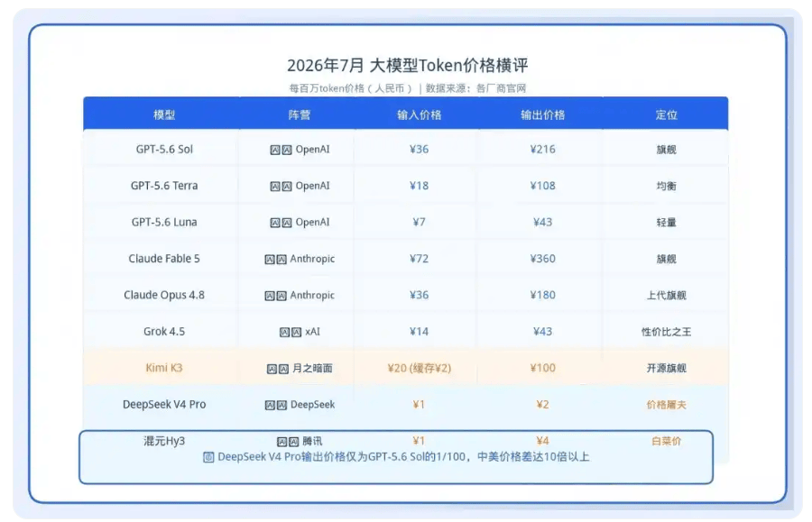Select the "¥2" output price for DeepSeek V4 Pro
Screen dimensions: 812x522
543,405
